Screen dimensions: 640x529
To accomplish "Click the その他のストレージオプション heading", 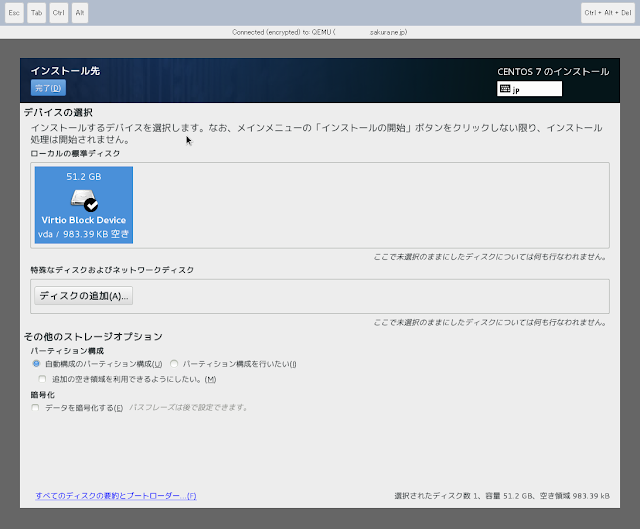I will coord(93,336).
